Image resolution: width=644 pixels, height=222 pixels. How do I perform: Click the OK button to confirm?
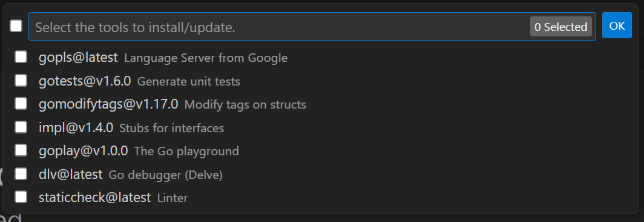point(617,25)
